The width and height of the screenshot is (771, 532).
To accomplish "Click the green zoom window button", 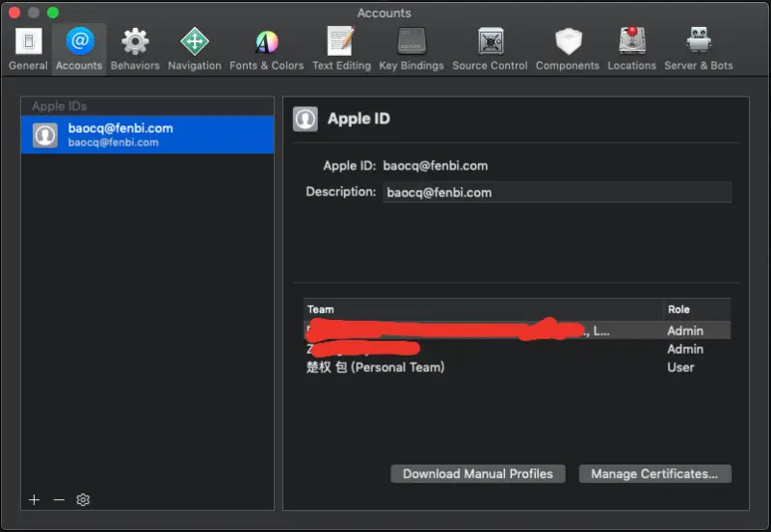I will click(x=53, y=13).
